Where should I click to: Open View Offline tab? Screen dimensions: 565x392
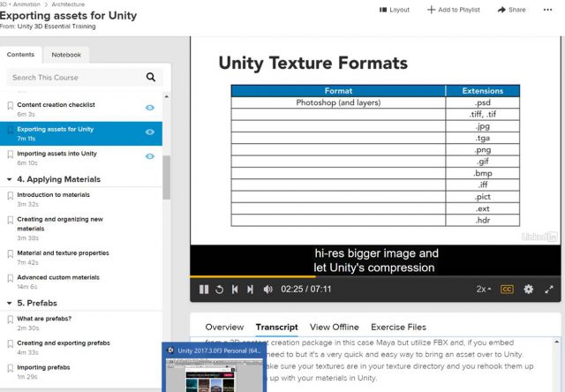point(335,328)
